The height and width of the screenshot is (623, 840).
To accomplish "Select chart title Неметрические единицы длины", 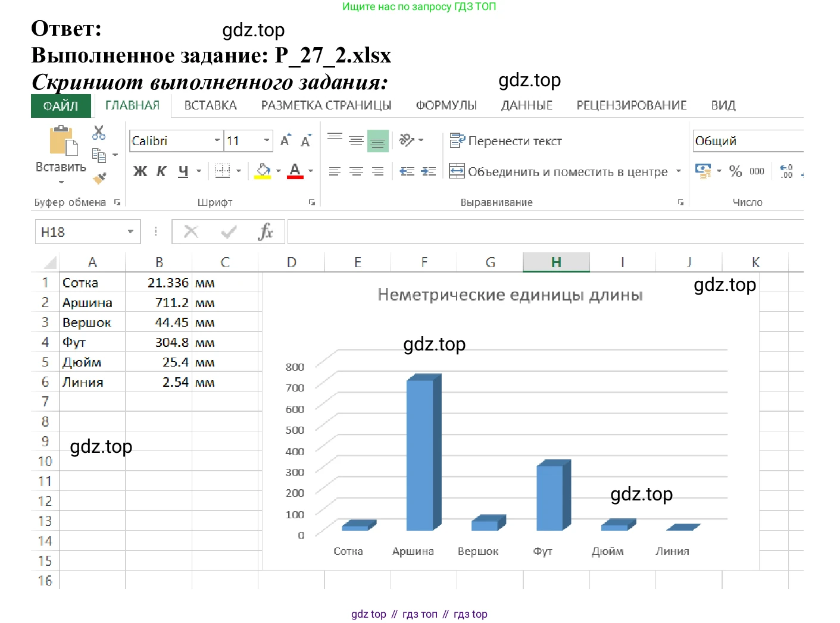I will coord(510,295).
